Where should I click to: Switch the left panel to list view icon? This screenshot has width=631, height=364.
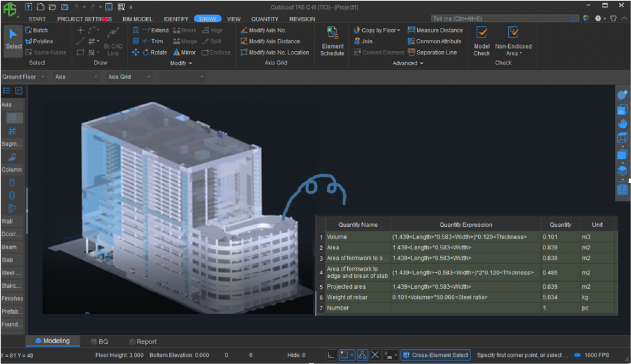pyautogui.click(x=7, y=91)
